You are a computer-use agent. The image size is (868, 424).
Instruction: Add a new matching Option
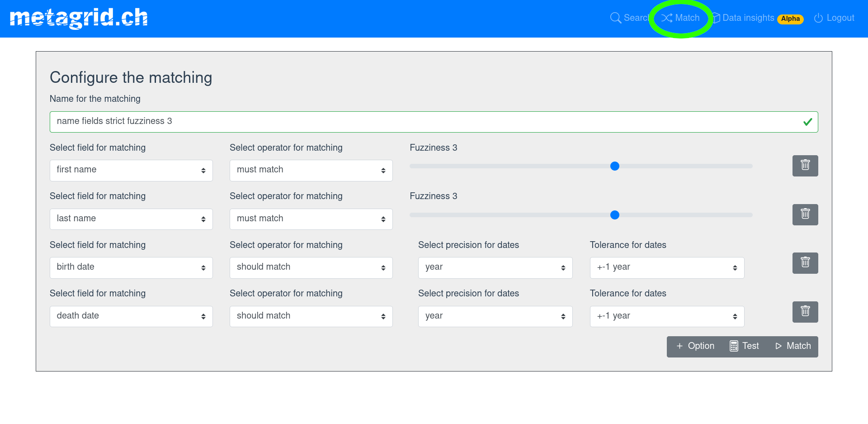[695, 346]
